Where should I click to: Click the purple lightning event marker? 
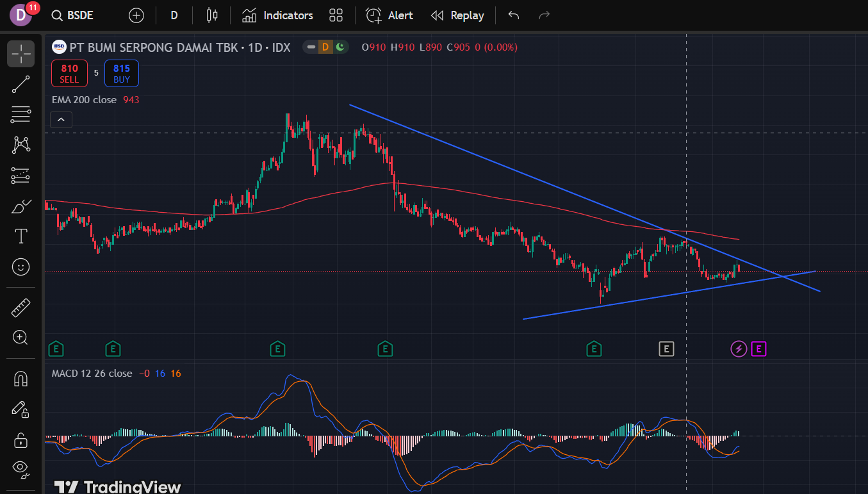[x=739, y=349]
